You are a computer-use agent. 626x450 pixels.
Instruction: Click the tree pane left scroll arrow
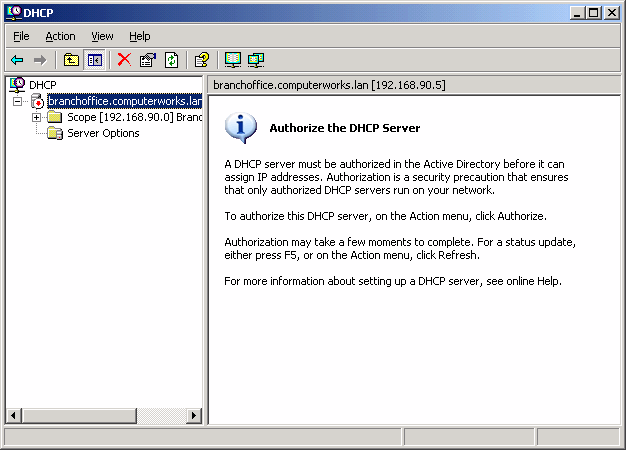point(13,416)
